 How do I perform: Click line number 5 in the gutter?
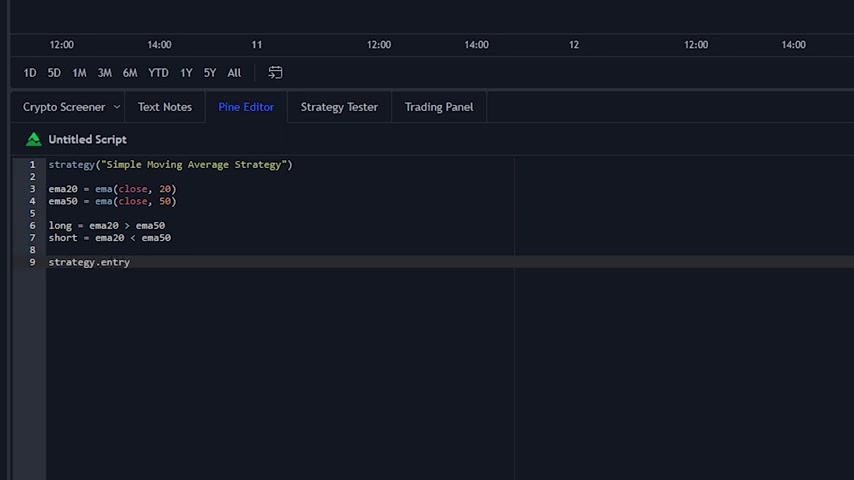click(32, 214)
